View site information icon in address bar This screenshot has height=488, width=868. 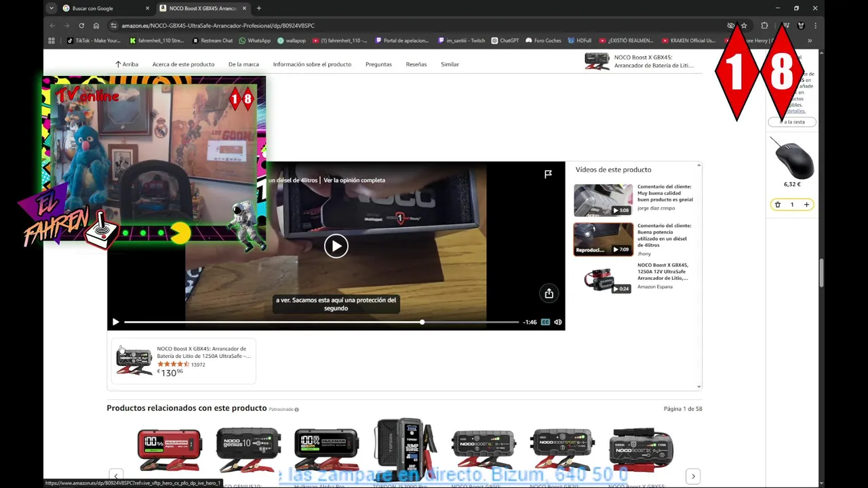click(x=113, y=26)
